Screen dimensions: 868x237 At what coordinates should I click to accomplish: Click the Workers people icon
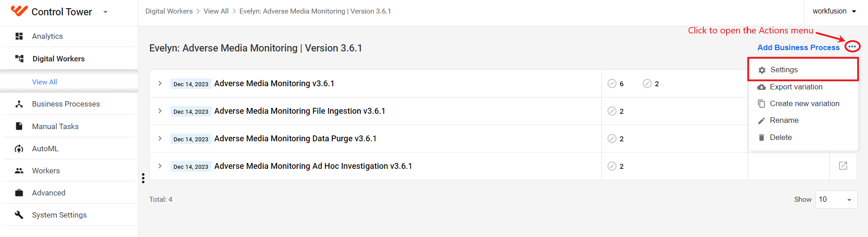[19, 171]
